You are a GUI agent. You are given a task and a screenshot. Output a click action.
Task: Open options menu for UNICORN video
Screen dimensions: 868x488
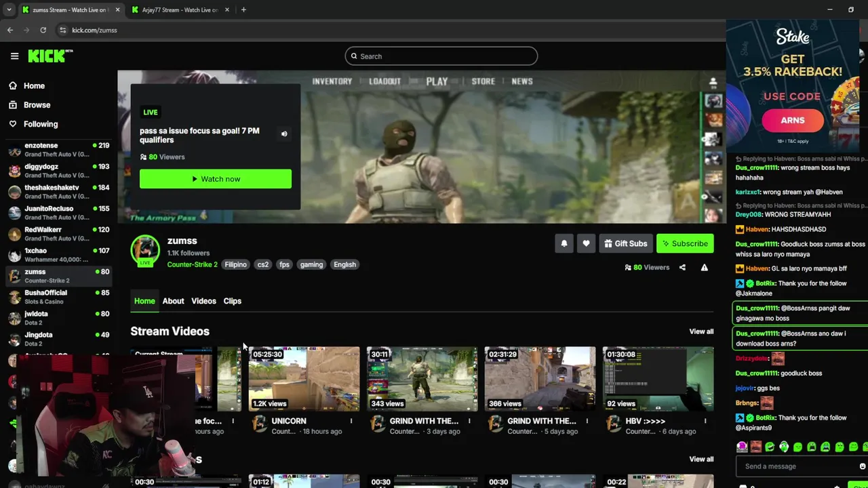coord(351,421)
